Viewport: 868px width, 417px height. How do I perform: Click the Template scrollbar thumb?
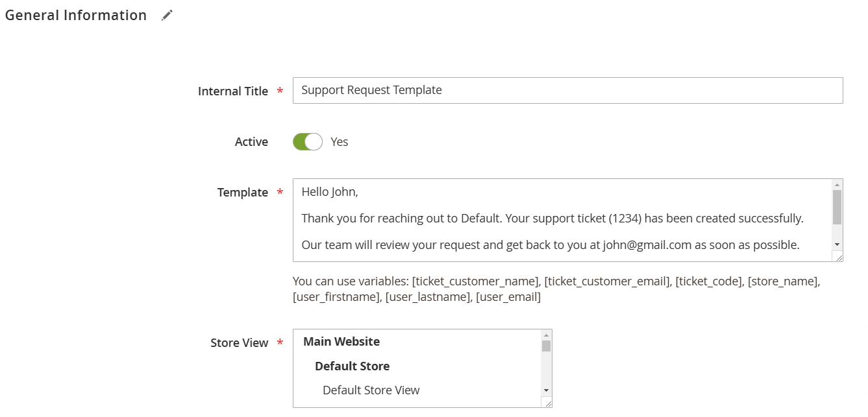[837, 207]
